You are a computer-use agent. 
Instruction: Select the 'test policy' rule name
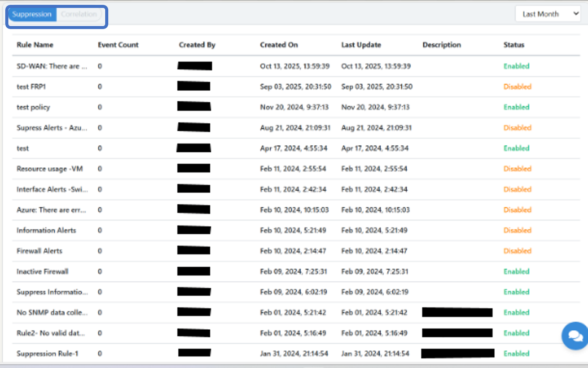coord(33,107)
